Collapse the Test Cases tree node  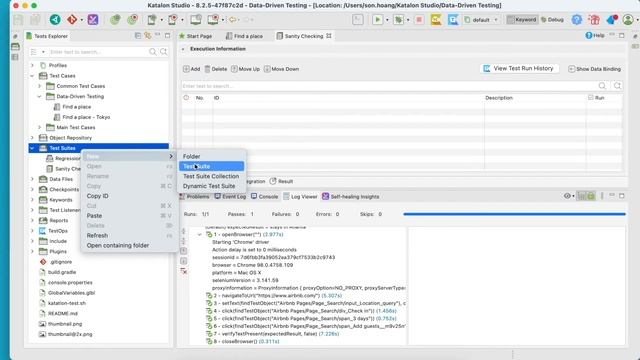tap(32, 76)
